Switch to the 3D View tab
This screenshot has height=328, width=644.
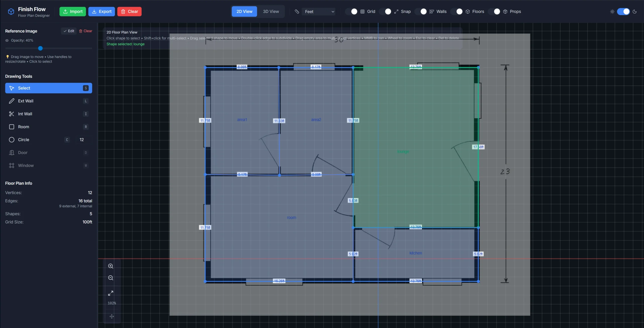tap(271, 12)
